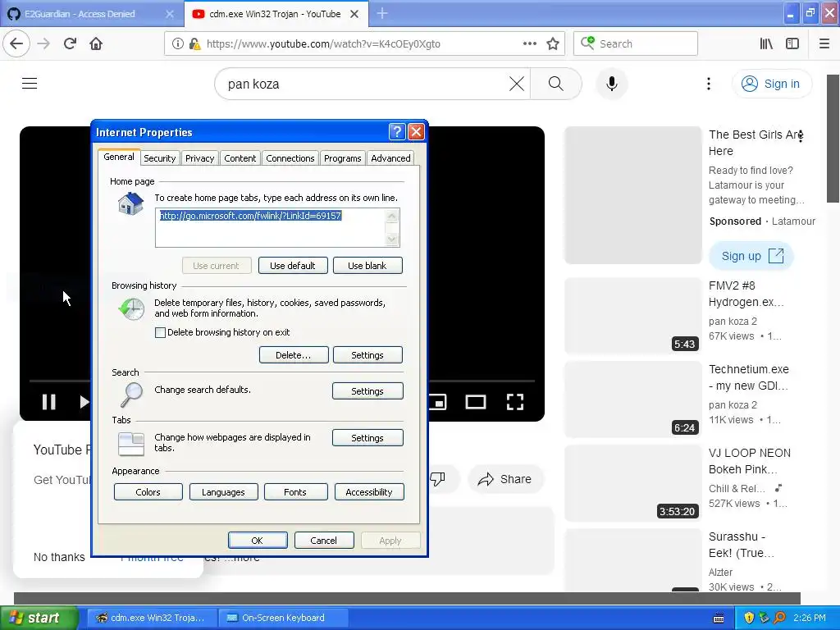840x630 pixels.
Task: Click the Sign in button on YouTube
Action: pos(771,84)
